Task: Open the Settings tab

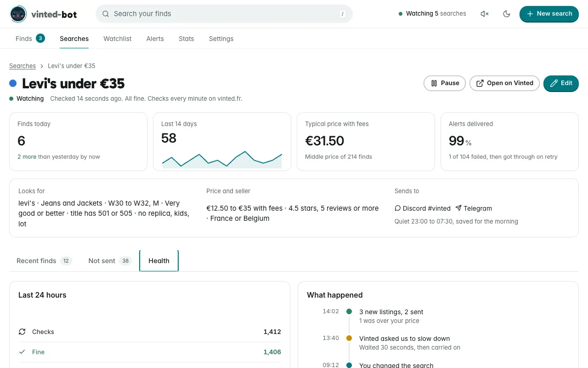Action: coord(221,39)
